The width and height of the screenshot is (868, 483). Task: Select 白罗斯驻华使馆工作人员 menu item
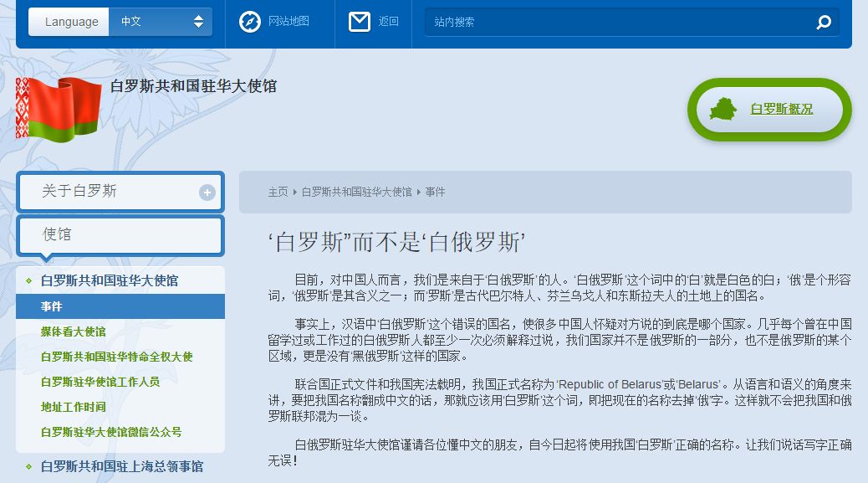100,382
